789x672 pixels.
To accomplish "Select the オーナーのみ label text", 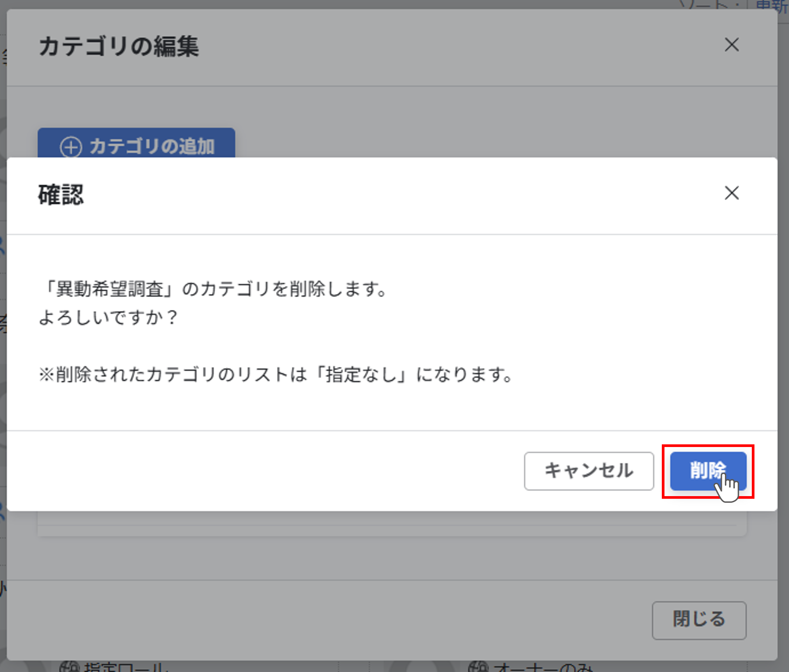I will pos(543,667).
